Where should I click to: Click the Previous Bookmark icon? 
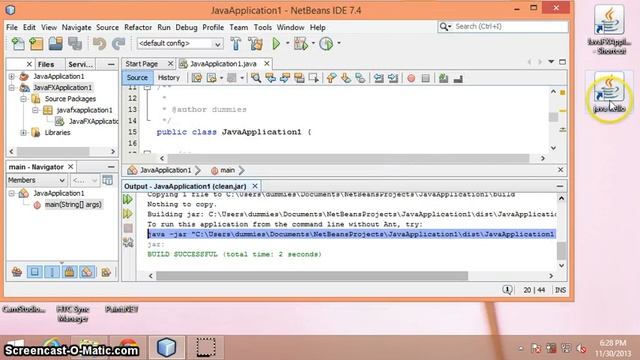pos(331,78)
